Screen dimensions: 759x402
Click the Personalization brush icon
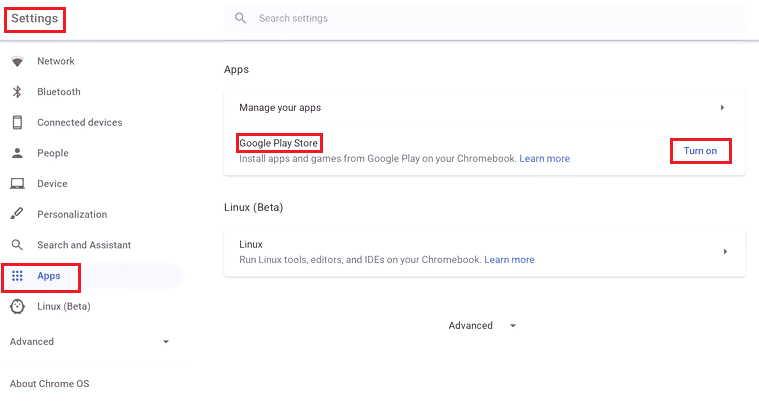(x=17, y=214)
